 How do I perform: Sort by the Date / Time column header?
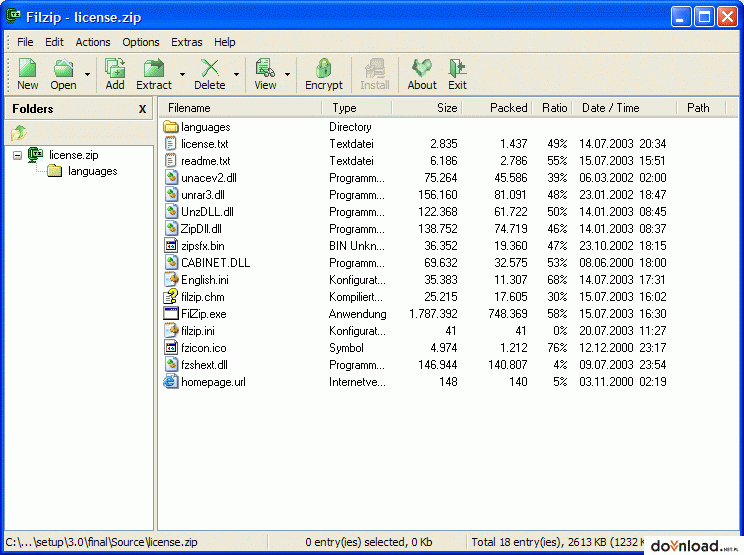tap(624, 108)
